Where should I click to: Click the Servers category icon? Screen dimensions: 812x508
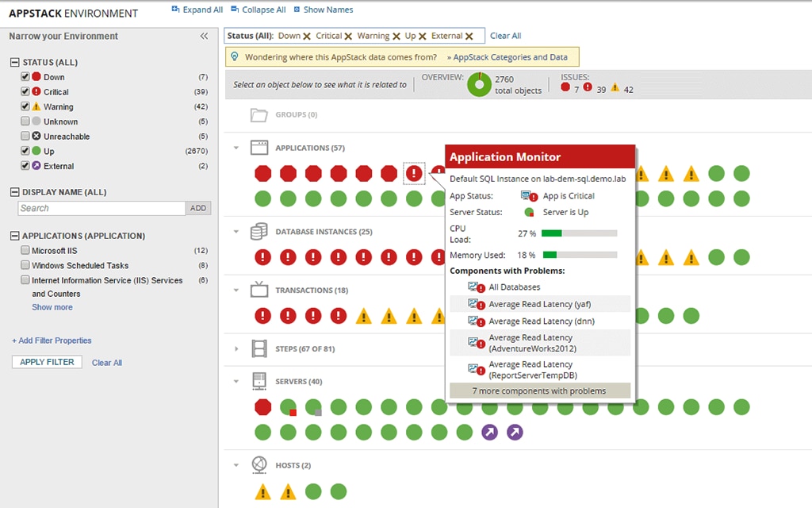pyautogui.click(x=258, y=380)
